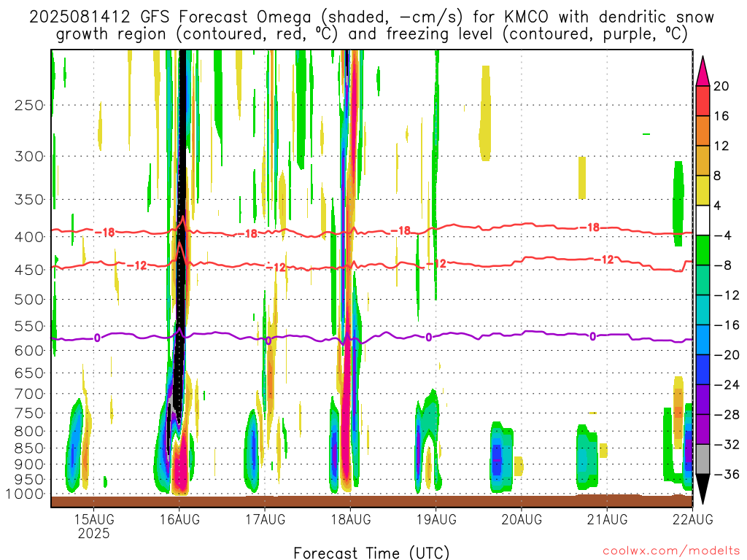Image resolution: width=747 pixels, height=560 pixels.
Task: Select the colorbar tick value 8
Action: point(718,176)
